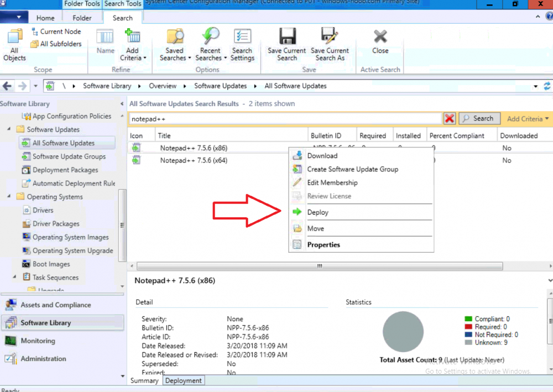Open App Configuration Policies node
The width and height of the screenshot is (553, 392).
(67, 116)
